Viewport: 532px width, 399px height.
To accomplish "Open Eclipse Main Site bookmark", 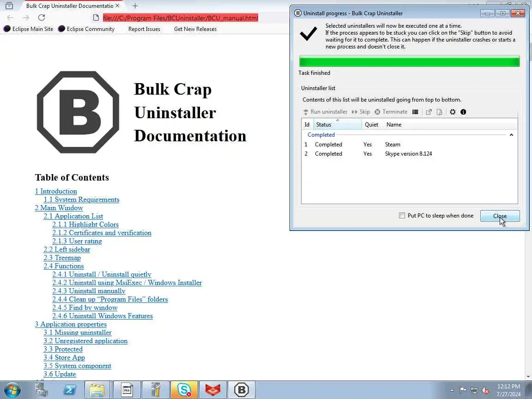I will pyautogui.click(x=29, y=29).
